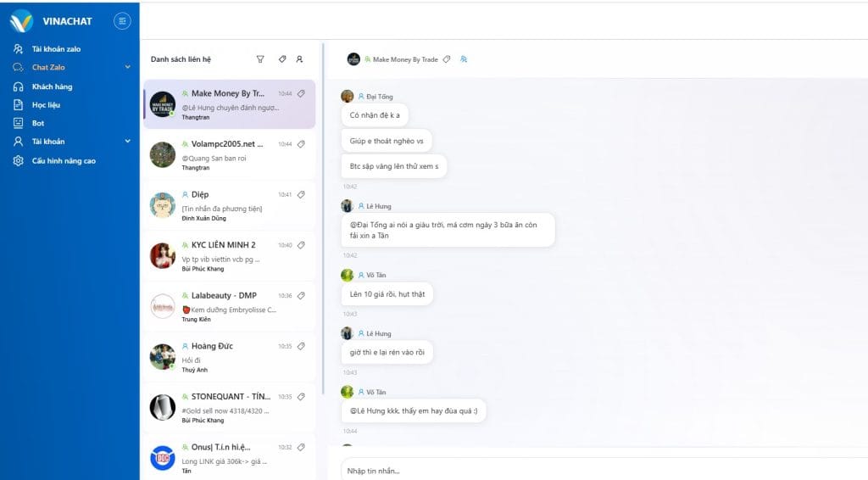Click the Nhập tin nhắn message field
The width and height of the screenshot is (868, 480).
[593, 470]
